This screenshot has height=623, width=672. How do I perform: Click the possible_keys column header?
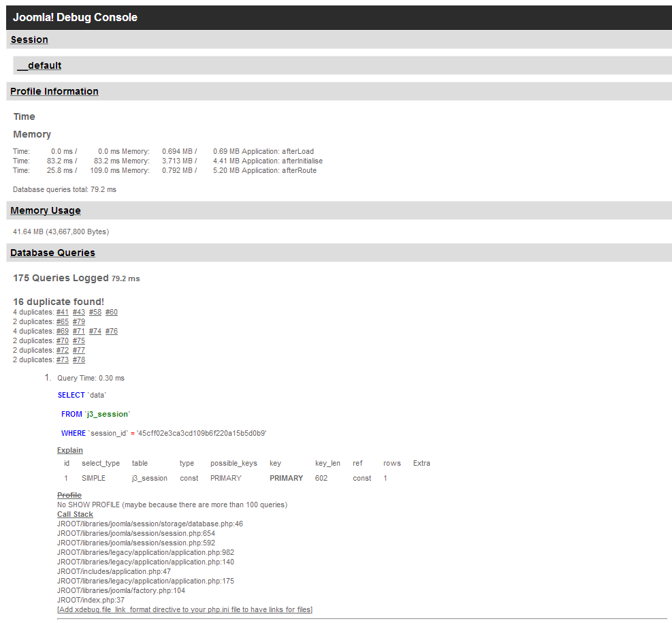(234, 463)
